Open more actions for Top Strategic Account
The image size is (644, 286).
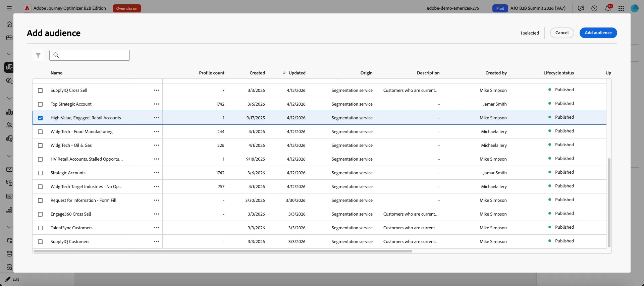click(157, 104)
